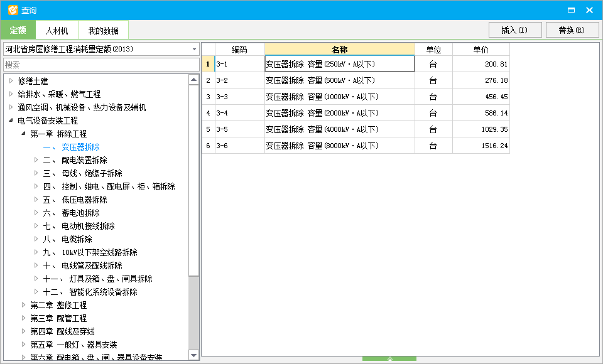603x364 pixels.
Task: Select 第四章 配线及穿线 tree item
Action: point(62,331)
